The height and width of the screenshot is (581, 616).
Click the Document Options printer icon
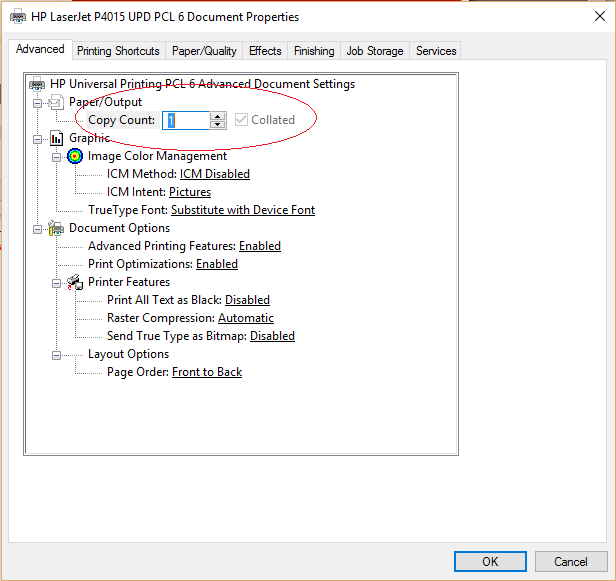[x=56, y=228]
